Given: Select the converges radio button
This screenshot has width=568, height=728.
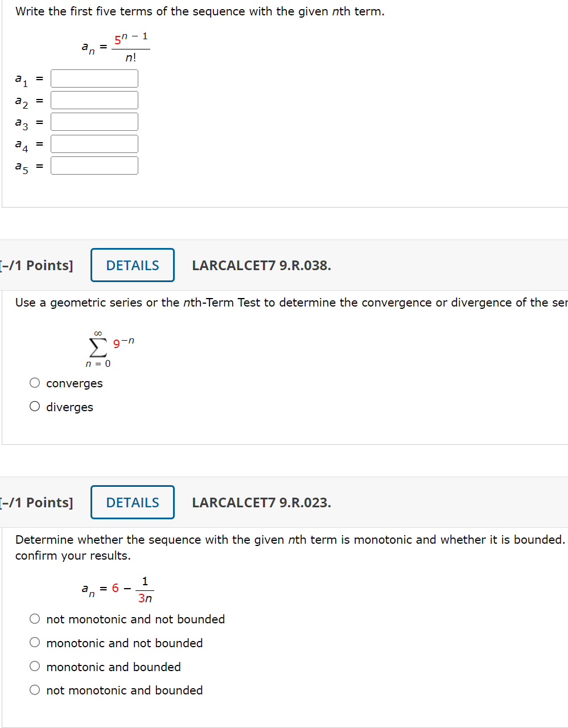Looking at the screenshot, I should [x=34, y=383].
